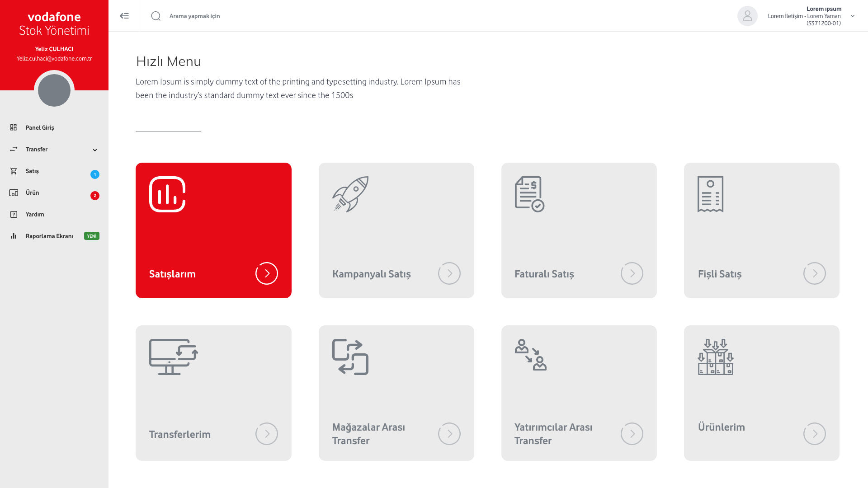The height and width of the screenshot is (488, 868).
Task: Click the warehouse boxes icon on Ürünlerim card
Action: (716, 357)
